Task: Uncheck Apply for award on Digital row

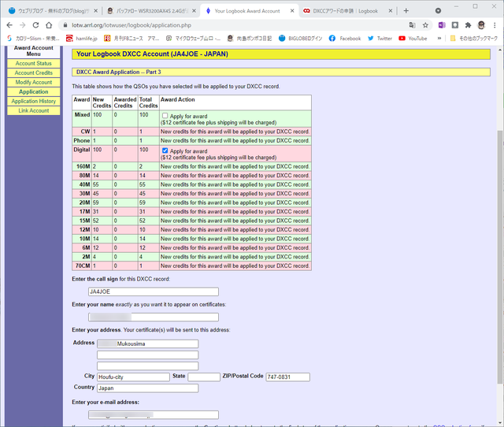Action: click(165, 150)
